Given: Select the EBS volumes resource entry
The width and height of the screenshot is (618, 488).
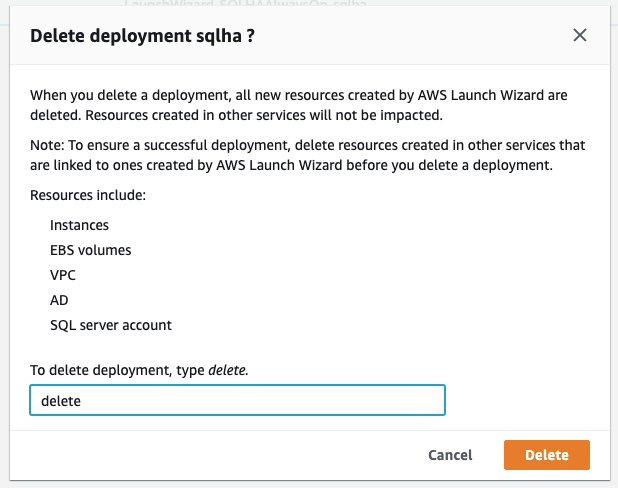Looking at the screenshot, I should click(x=90, y=250).
